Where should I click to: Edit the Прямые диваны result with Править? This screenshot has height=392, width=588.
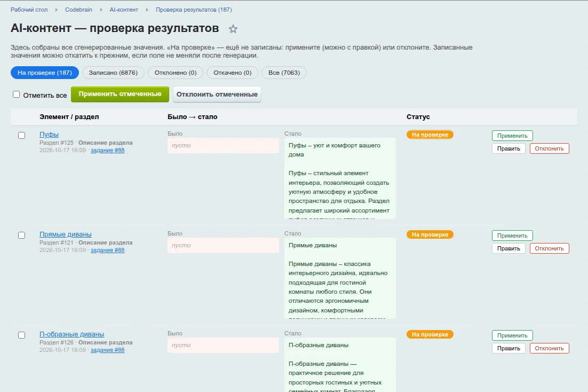[x=508, y=248]
